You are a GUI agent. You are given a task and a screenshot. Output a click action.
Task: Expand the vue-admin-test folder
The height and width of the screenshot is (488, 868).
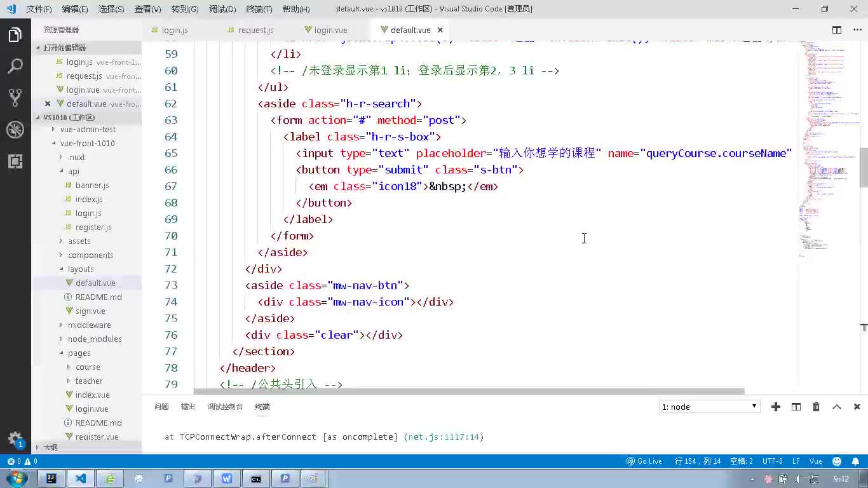click(x=86, y=129)
